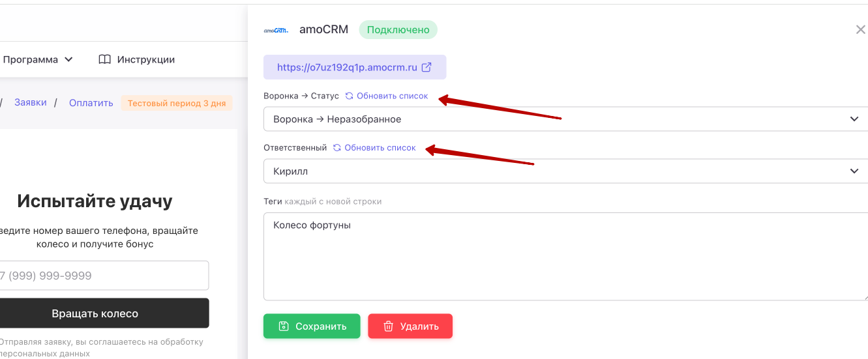Click Обновить список for Ответственный
The width and height of the screenshot is (868, 359).
[380, 148]
